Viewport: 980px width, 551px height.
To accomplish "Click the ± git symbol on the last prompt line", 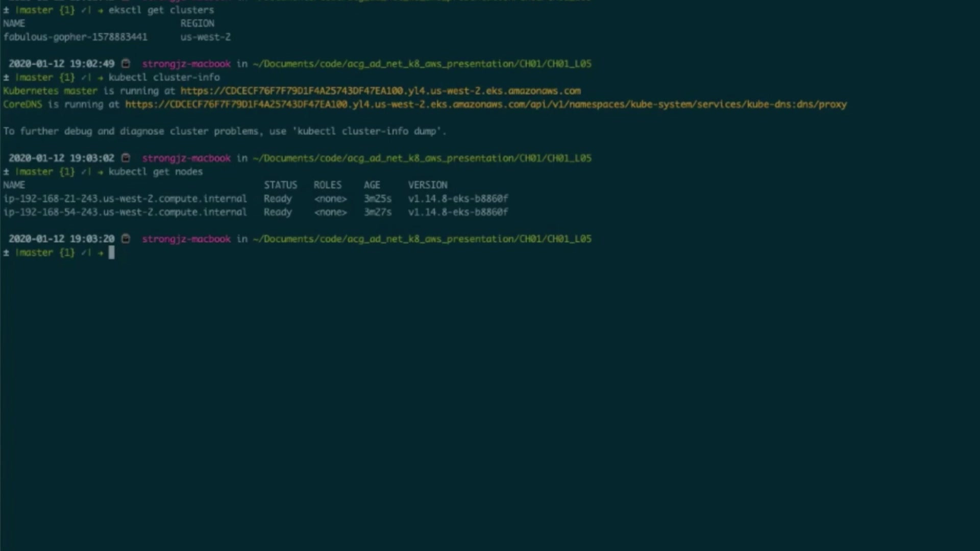I will point(6,253).
